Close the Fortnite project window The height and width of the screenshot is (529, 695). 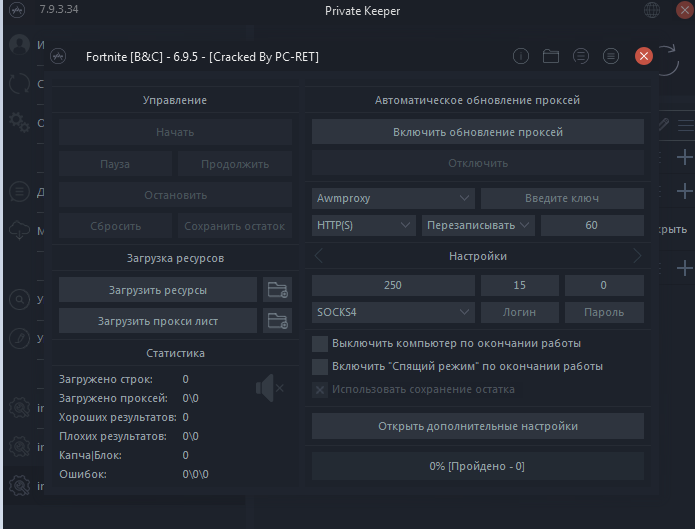click(x=644, y=56)
